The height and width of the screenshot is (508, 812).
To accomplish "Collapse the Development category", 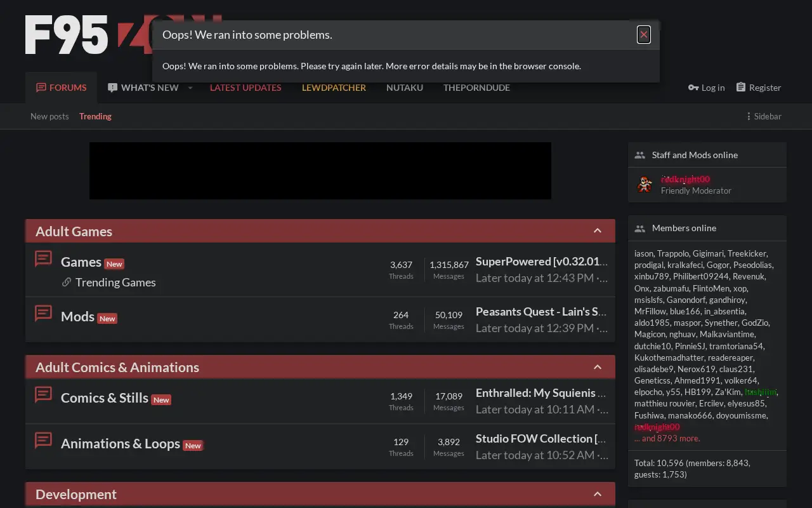I will tap(598, 494).
